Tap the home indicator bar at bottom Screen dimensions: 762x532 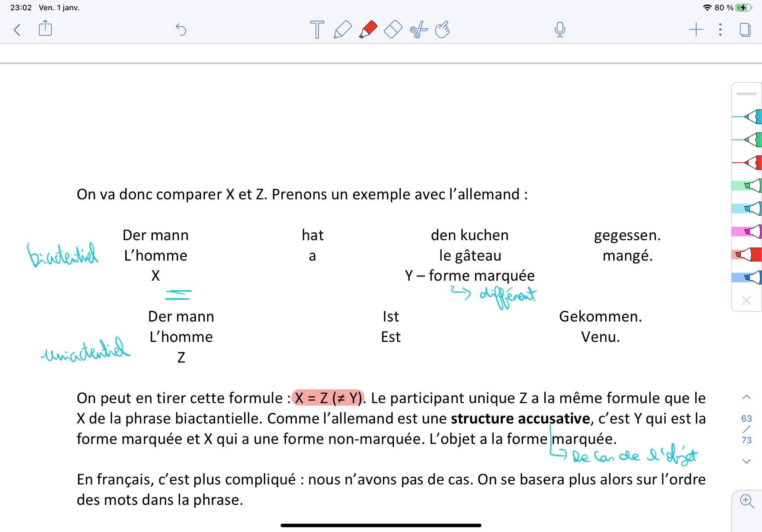pyautogui.click(x=381, y=525)
